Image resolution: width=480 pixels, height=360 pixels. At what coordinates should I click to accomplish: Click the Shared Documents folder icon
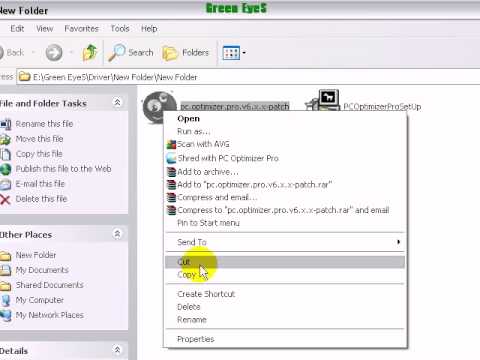click(5, 286)
